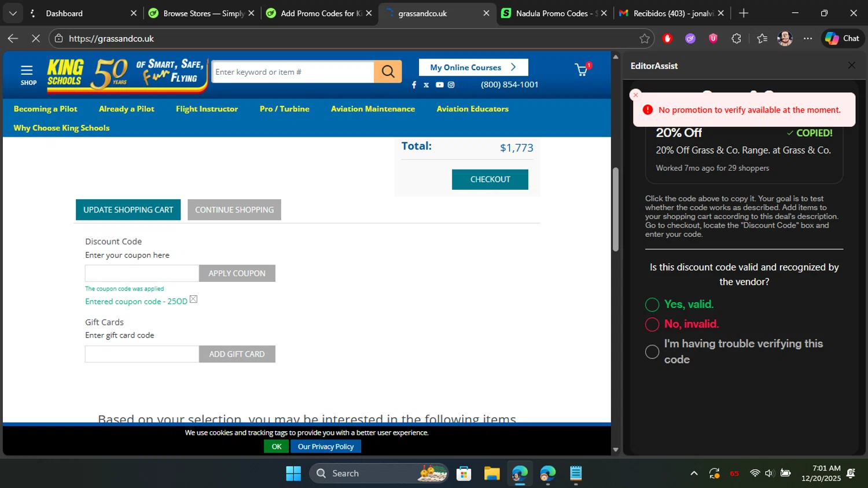
Task: Open File Explorer from the taskbar
Action: pos(492,474)
